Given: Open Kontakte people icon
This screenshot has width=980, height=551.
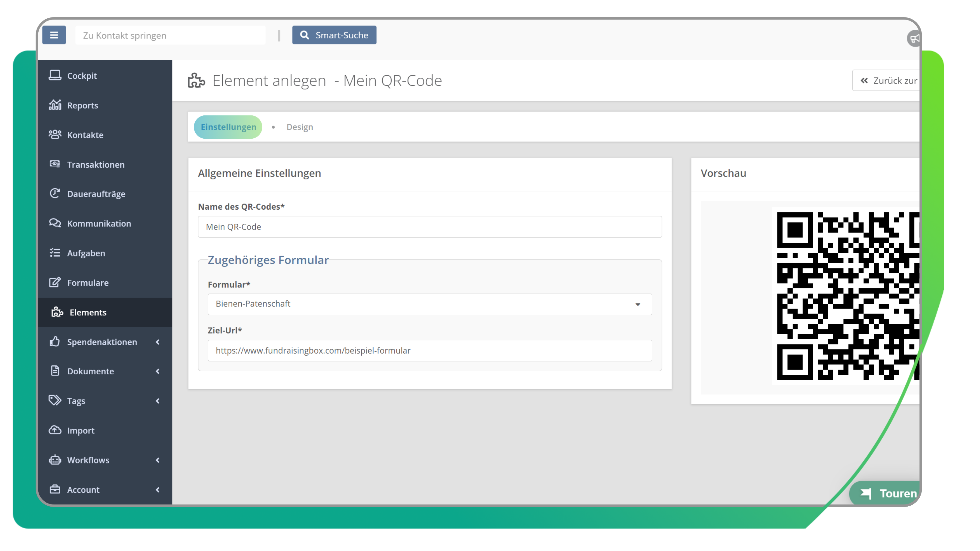Looking at the screenshot, I should click(x=55, y=135).
